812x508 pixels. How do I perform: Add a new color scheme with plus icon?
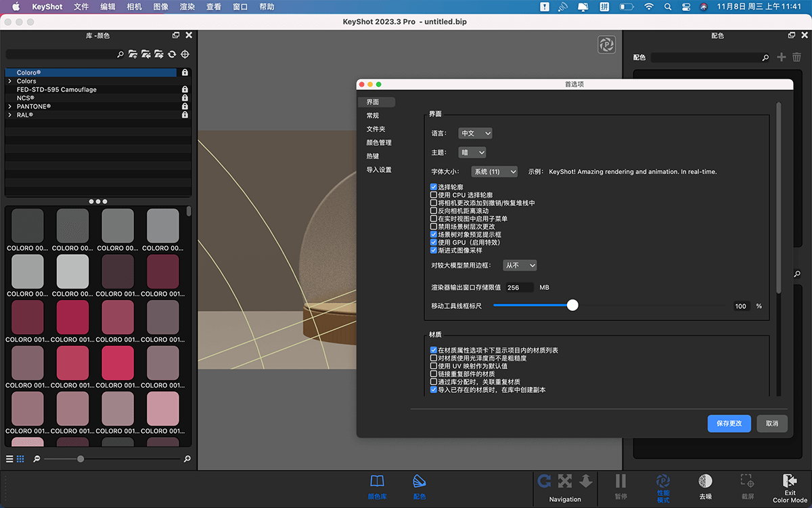[x=782, y=58]
